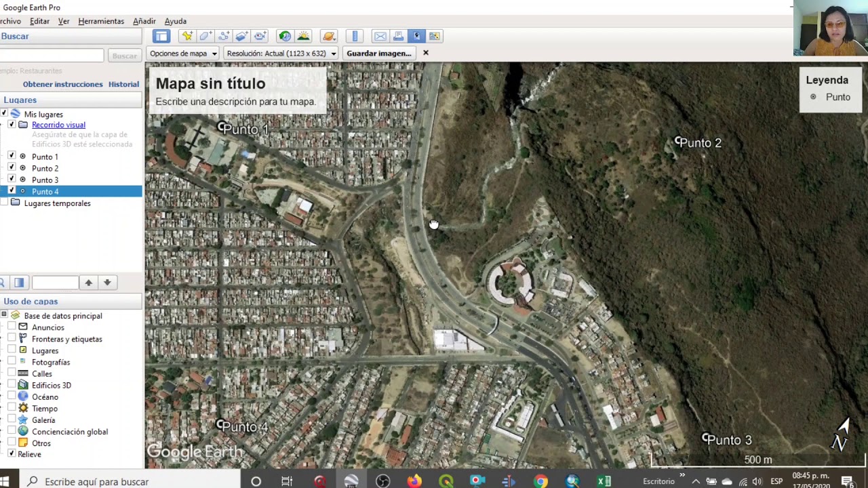This screenshot has width=868, height=488.
Task: Open Excel from the taskbar
Action: point(604,481)
